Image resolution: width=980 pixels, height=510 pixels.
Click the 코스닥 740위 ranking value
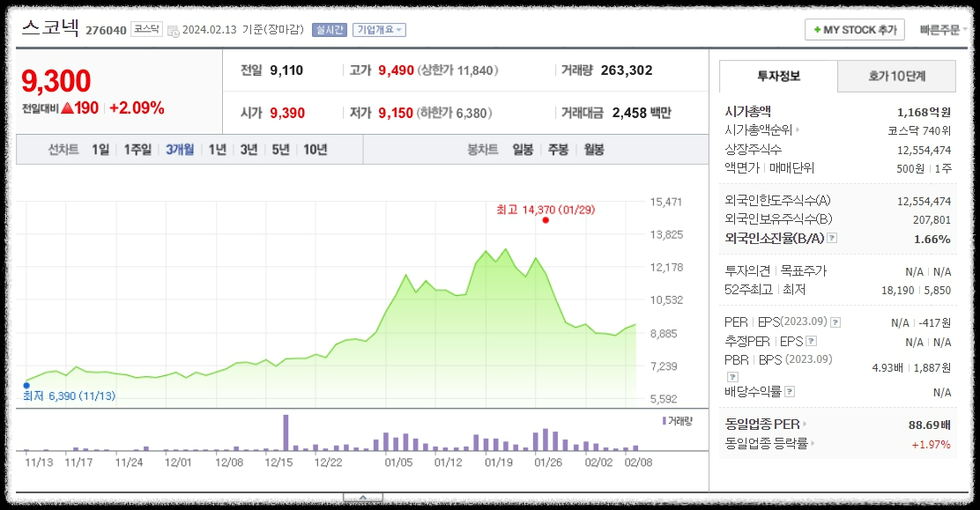(919, 130)
